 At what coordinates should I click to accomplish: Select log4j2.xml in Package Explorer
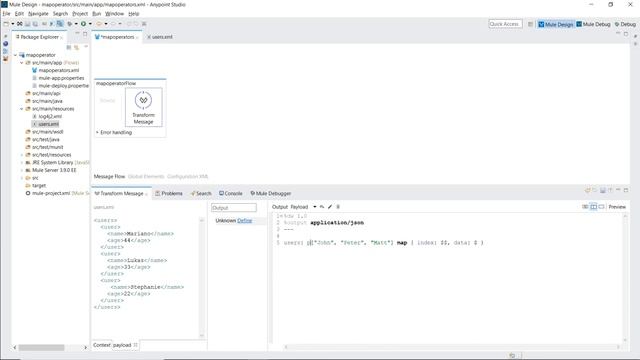pos(50,116)
